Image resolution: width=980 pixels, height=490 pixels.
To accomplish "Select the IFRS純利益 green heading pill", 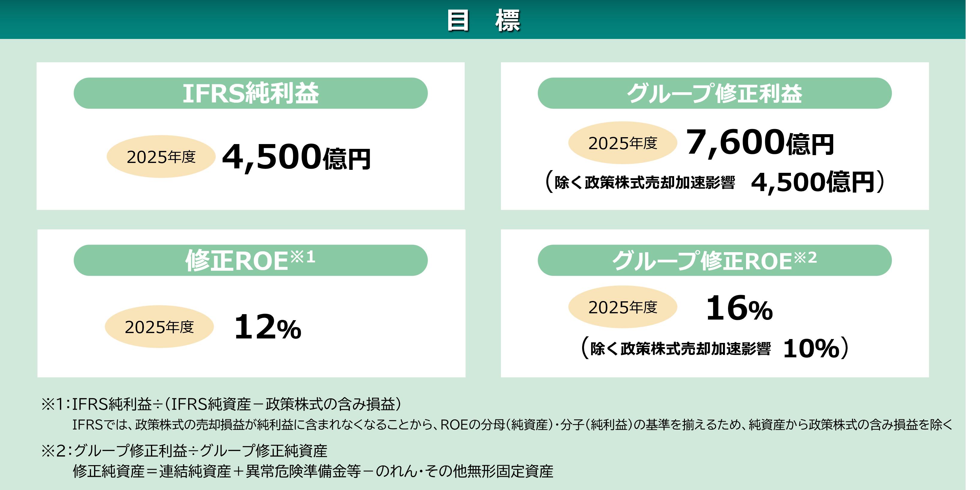I will pos(251,93).
